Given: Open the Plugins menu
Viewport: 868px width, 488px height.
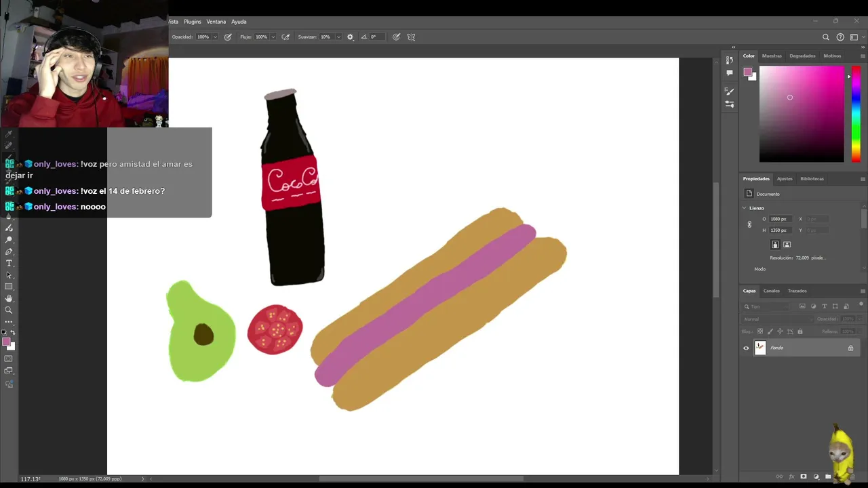Looking at the screenshot, I should click(193, 22).
